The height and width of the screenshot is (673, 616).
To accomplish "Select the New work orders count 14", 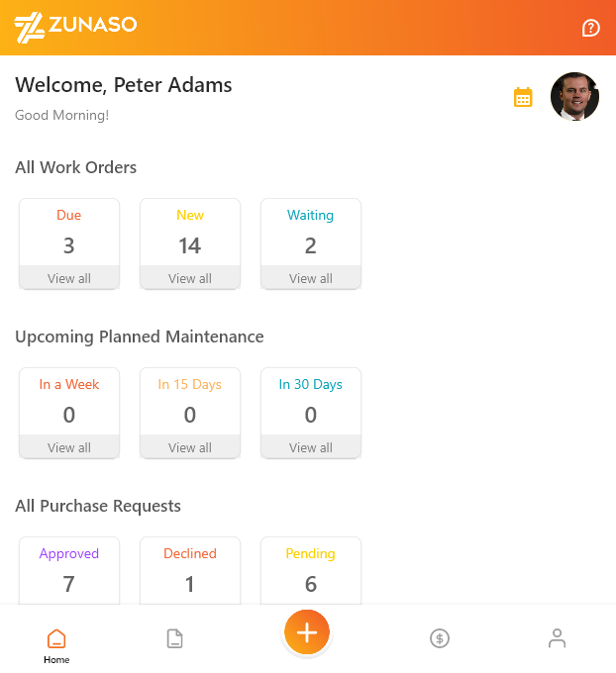I will point(190,245).
